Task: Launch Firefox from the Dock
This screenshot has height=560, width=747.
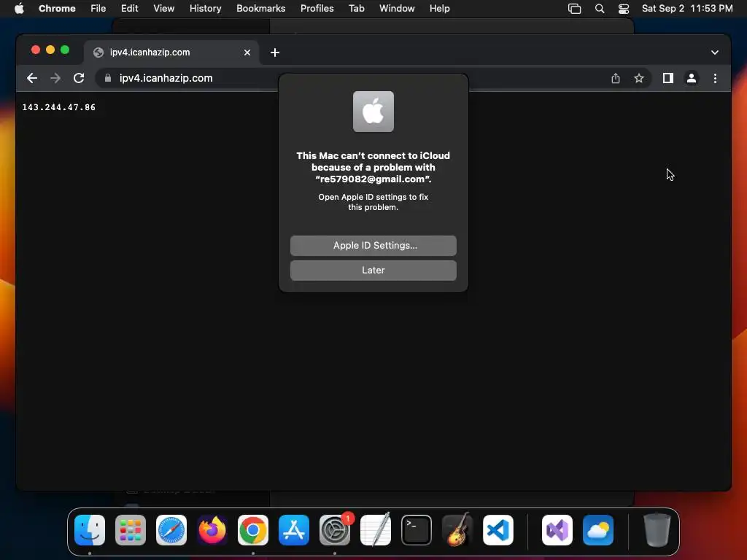Action: click(x=212, y=530)
